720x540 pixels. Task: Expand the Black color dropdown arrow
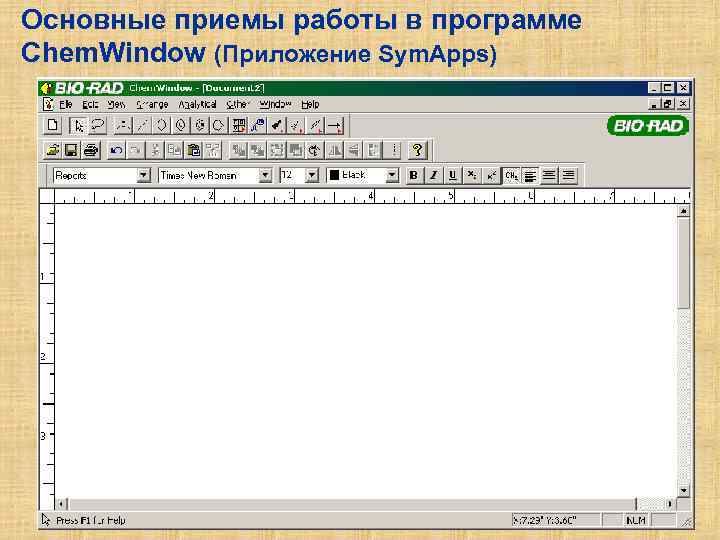pos(392,175)
